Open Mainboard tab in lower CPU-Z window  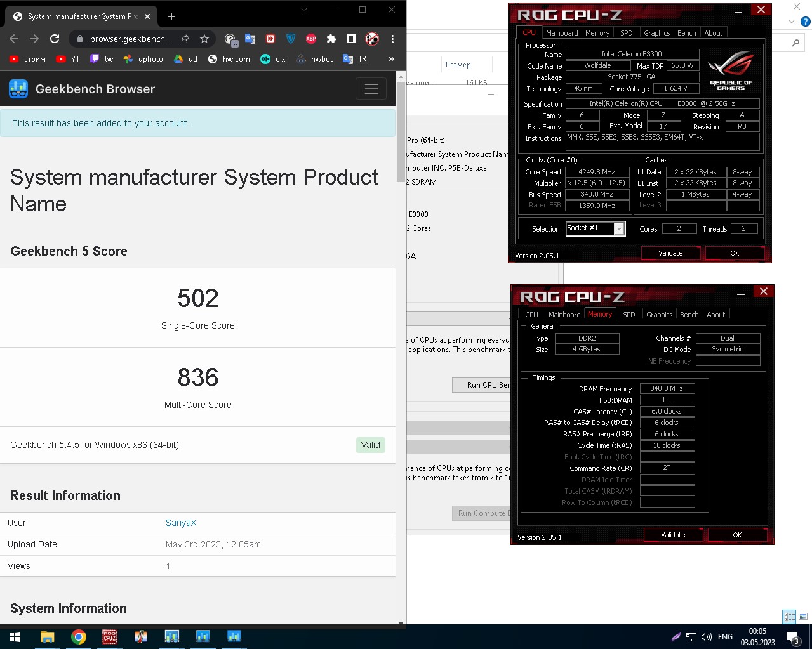564,315
